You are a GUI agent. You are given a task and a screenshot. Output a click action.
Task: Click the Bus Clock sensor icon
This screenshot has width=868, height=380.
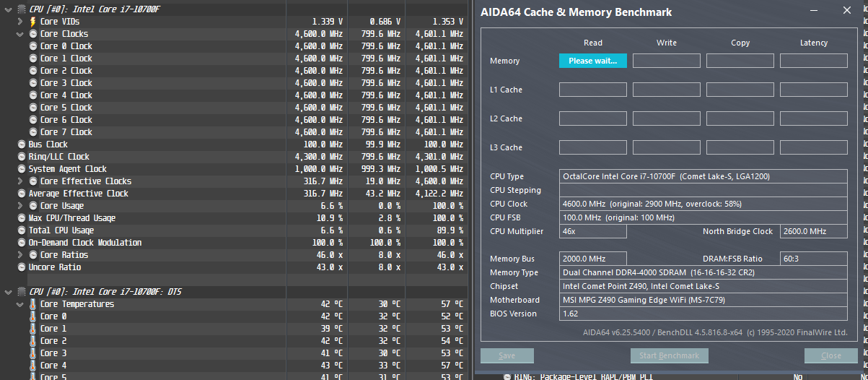click(x=22, y=144)
